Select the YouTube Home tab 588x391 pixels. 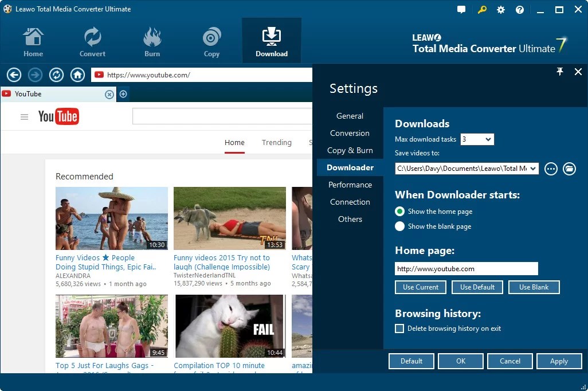pos(234,143)
